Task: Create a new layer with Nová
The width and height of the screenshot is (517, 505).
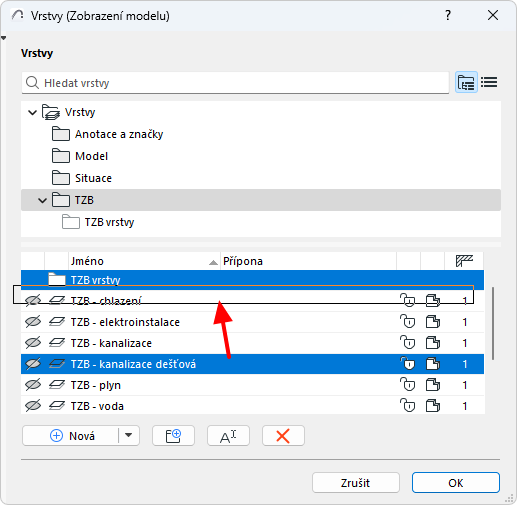Action: pyautogui.click(x=71, y=436)
